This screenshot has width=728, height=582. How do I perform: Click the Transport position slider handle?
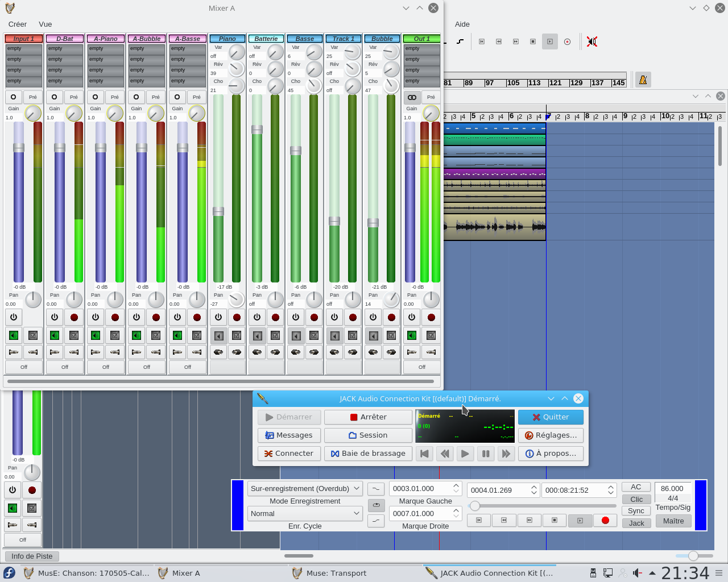point(474,506)
